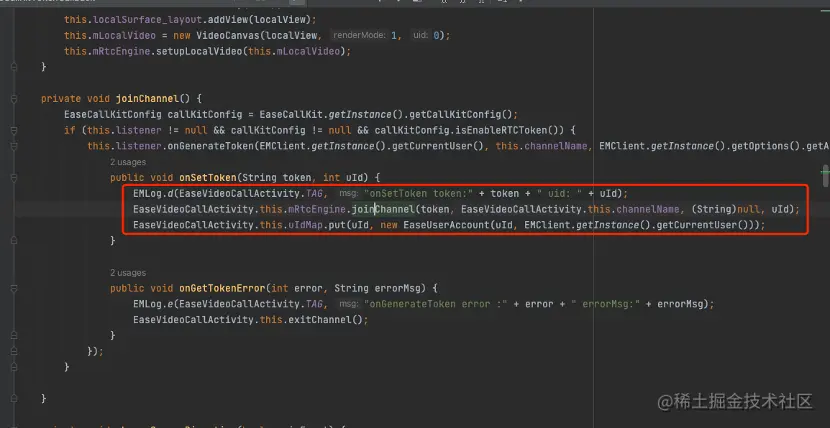The width and height of the screenshot is (830, 428).
Task: Click the "onGenerateToken error :" string literal
Action: (436, 304)
